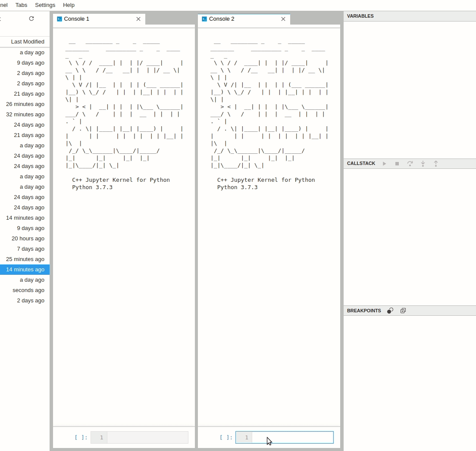Image resolution: width=476 pixels, height=451 pixels.
Task: Open the Tabs menu
Action: pos(21,5)
